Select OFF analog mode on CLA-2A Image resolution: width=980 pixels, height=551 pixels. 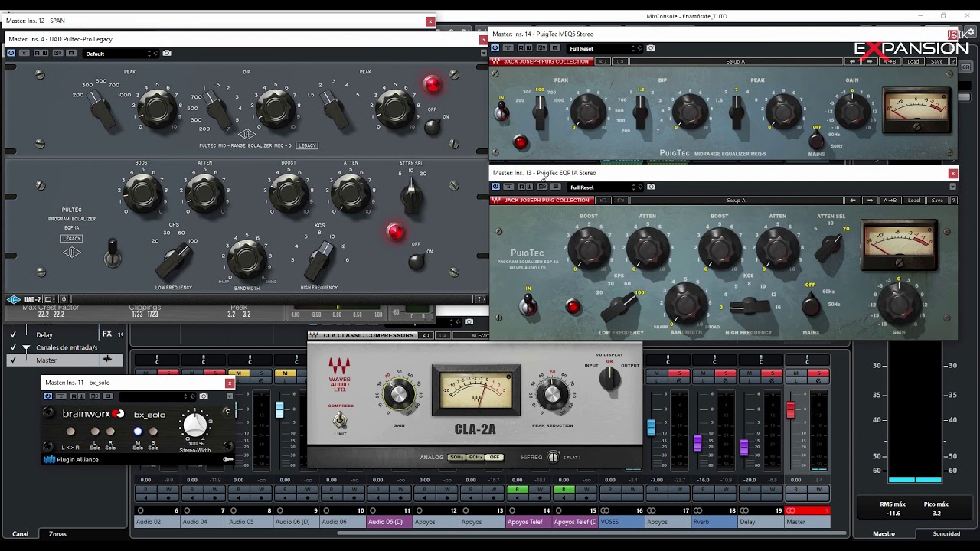click(x=495, y=457)
